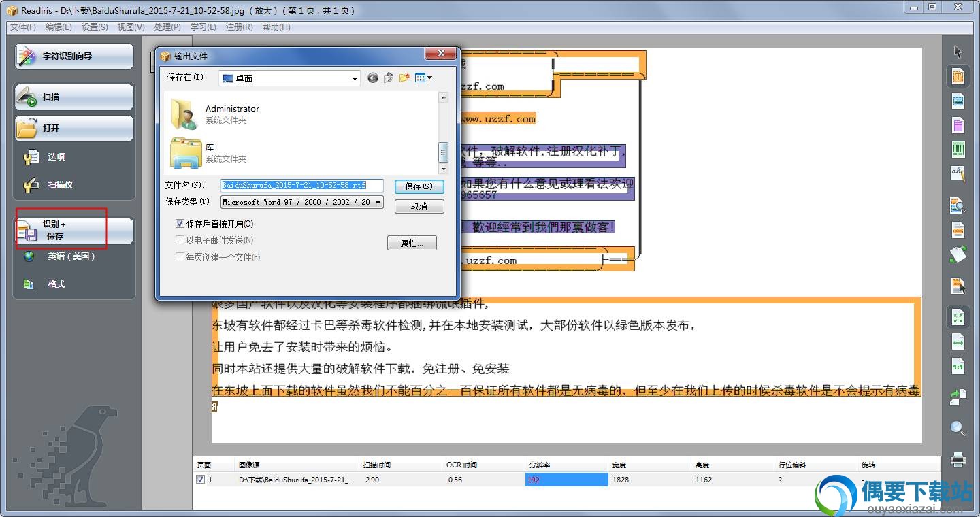Click the file name input field
980x517 pixels.
coord(302,185)
